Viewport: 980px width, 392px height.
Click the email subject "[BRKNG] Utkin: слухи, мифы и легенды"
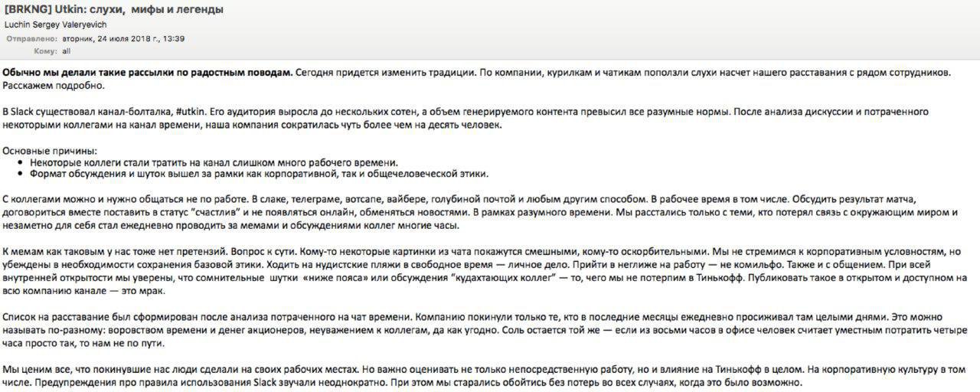pyautogui.click(x=113, y=9)
